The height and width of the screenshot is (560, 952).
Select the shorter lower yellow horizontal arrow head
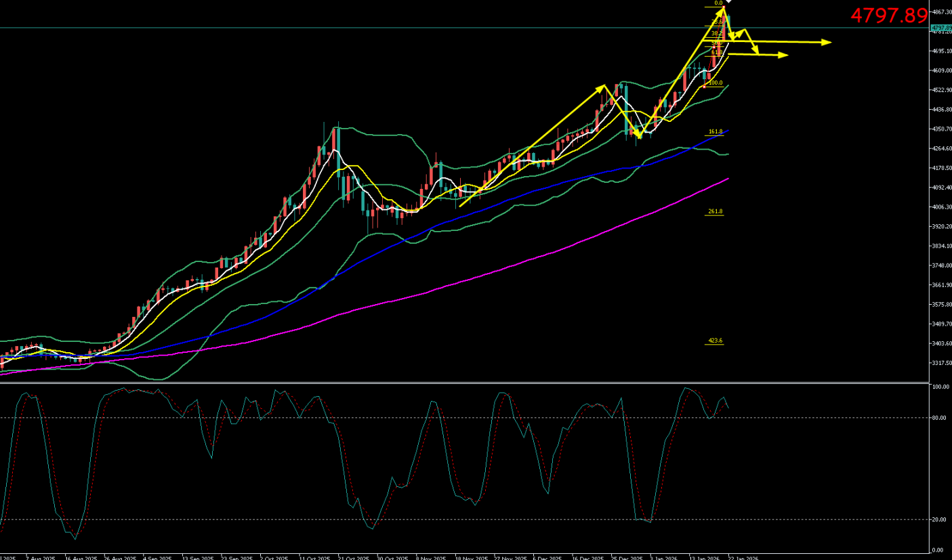point(783,55)
